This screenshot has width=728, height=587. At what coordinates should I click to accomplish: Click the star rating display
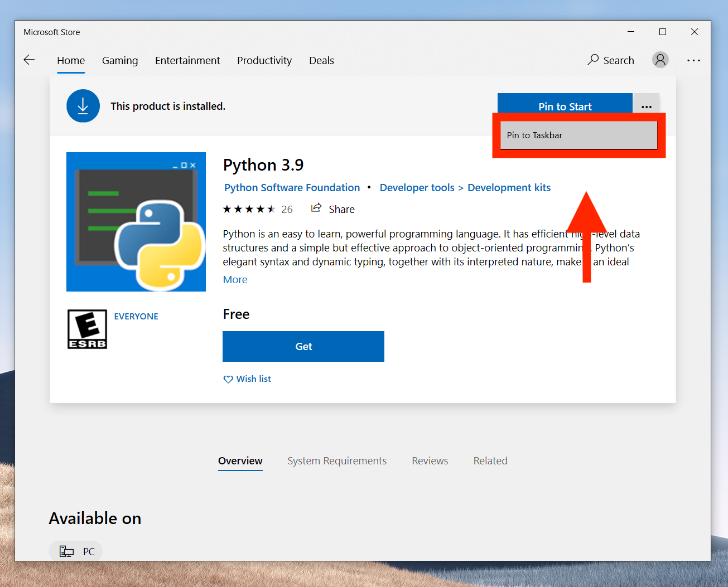(x=249, y=209)
